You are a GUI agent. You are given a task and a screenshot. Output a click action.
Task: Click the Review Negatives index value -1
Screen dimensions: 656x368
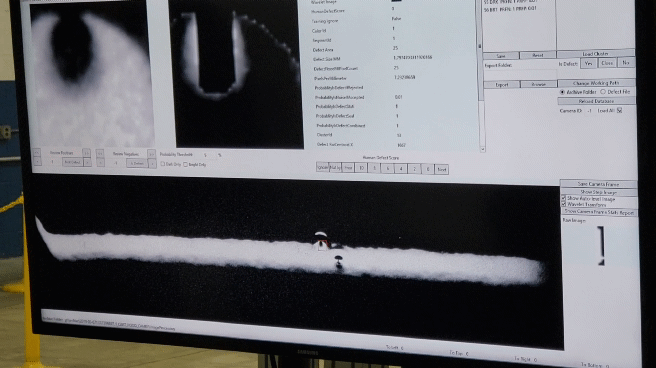tap(115, 163)
